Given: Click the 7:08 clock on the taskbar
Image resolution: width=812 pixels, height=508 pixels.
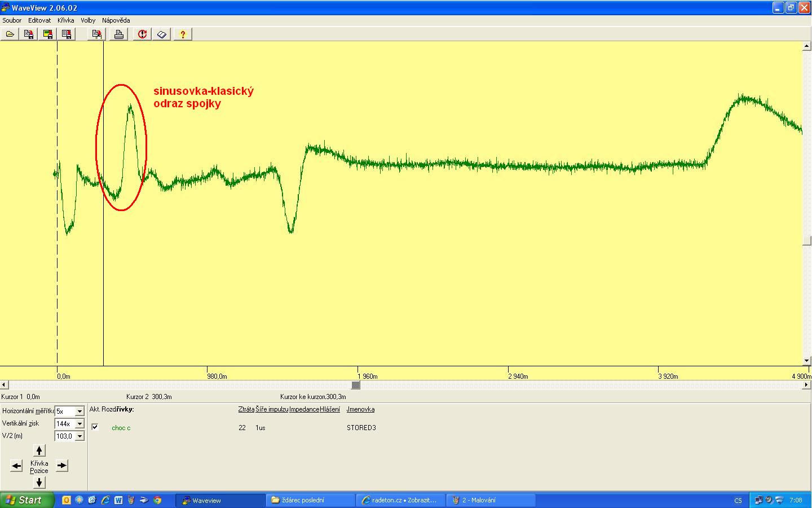Looking at the screenshot, I should (x=796, y=500).
